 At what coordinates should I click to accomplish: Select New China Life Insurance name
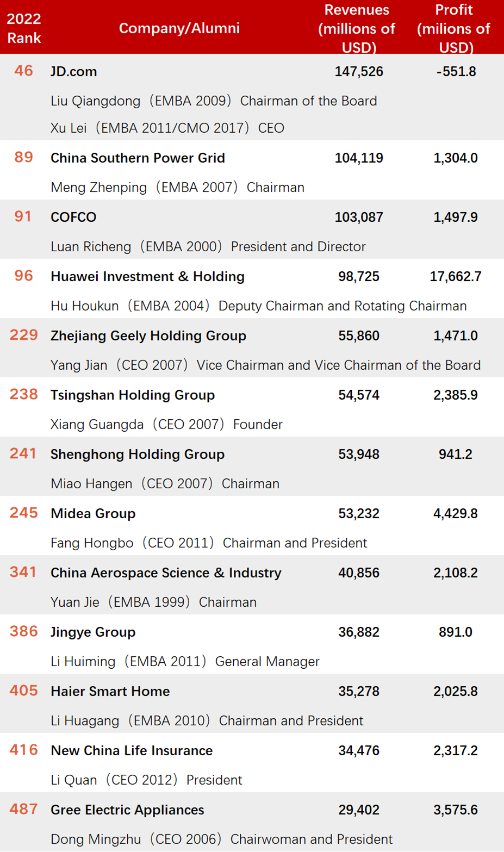pyautogui.click(x=132, y=751)
